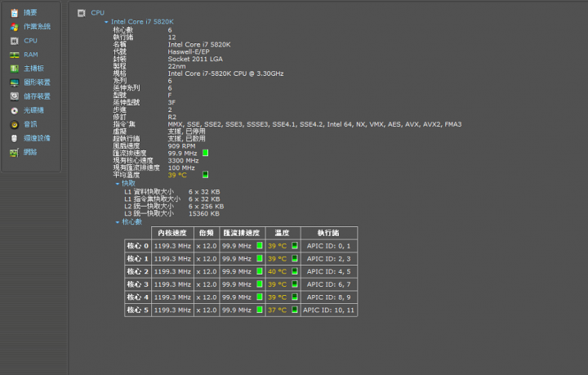588x375 pixels.
Task: Click the 100 MHz current bus speed value
Action: [x=181, y=167]
